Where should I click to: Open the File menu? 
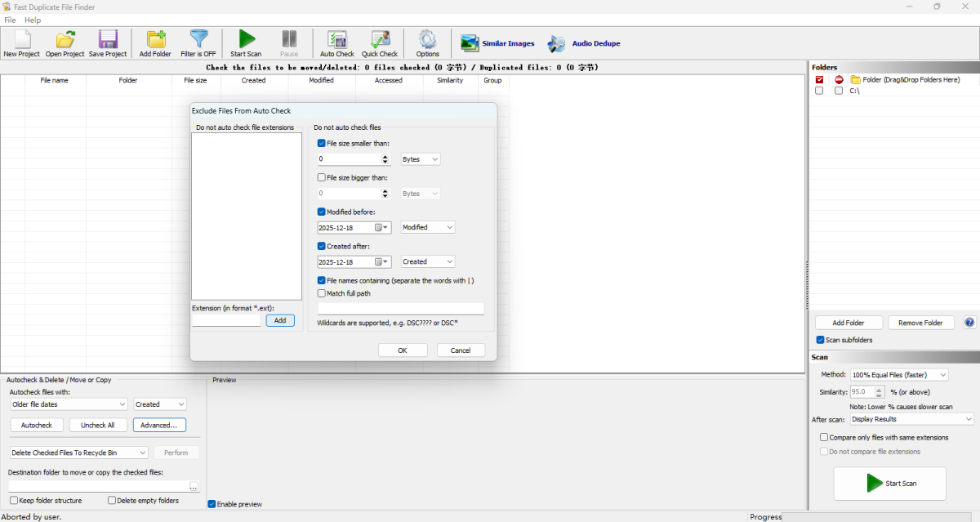tap(10, 20)
